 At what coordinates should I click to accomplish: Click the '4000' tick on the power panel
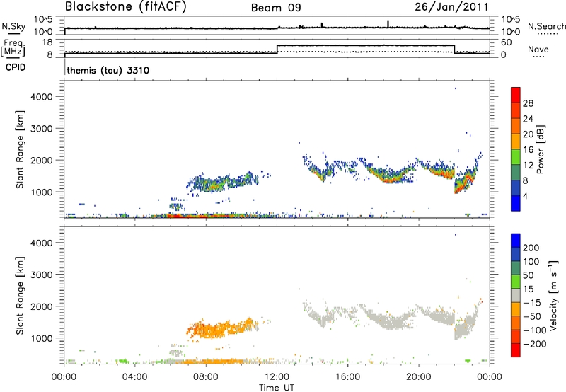(42, 97)
